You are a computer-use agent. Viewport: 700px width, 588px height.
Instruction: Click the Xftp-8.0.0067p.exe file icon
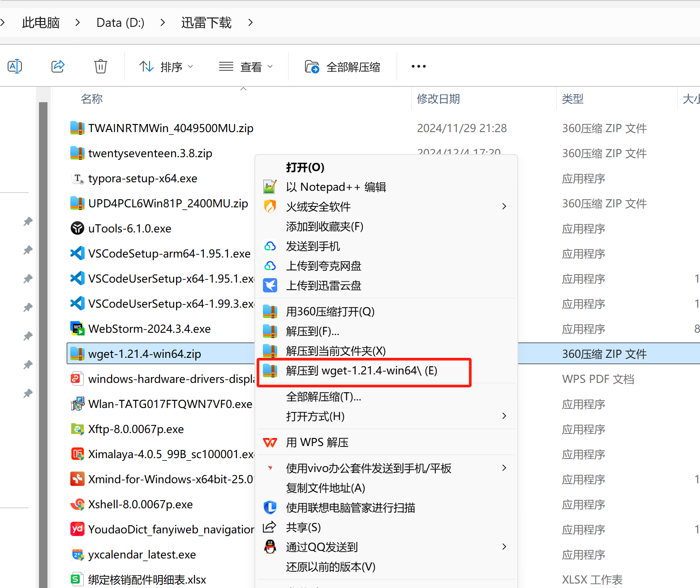77,429
